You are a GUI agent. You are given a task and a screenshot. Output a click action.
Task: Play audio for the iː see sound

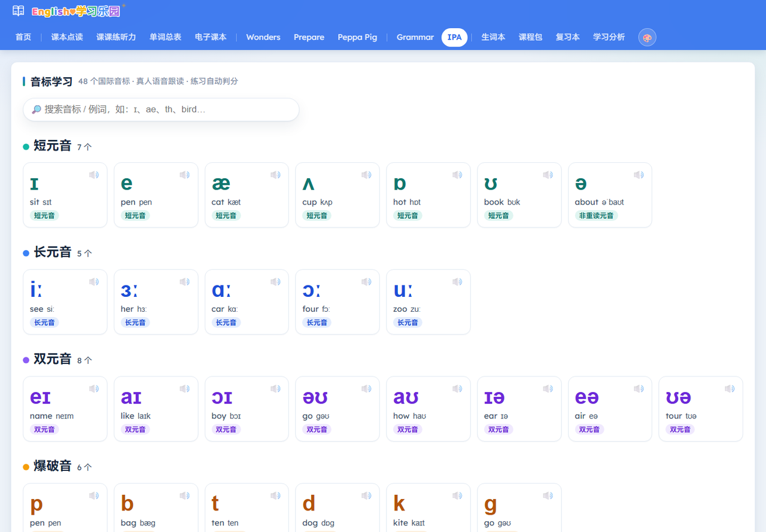(x=94, y=282)
